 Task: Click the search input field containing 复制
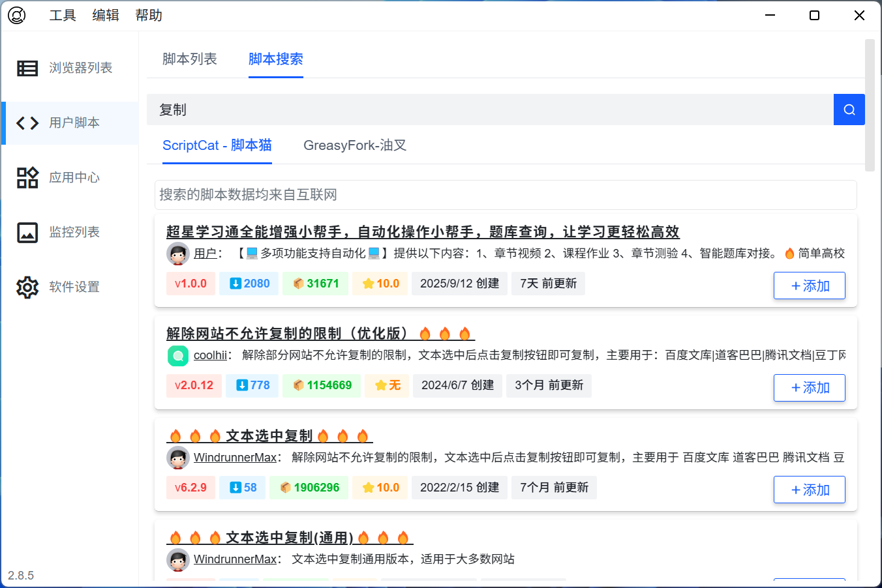[x=489, y=110]
